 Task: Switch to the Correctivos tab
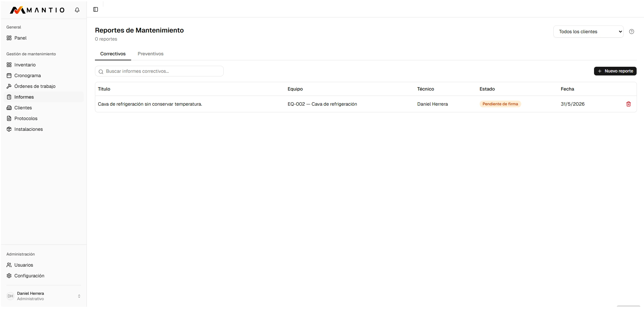coord(113,54)
